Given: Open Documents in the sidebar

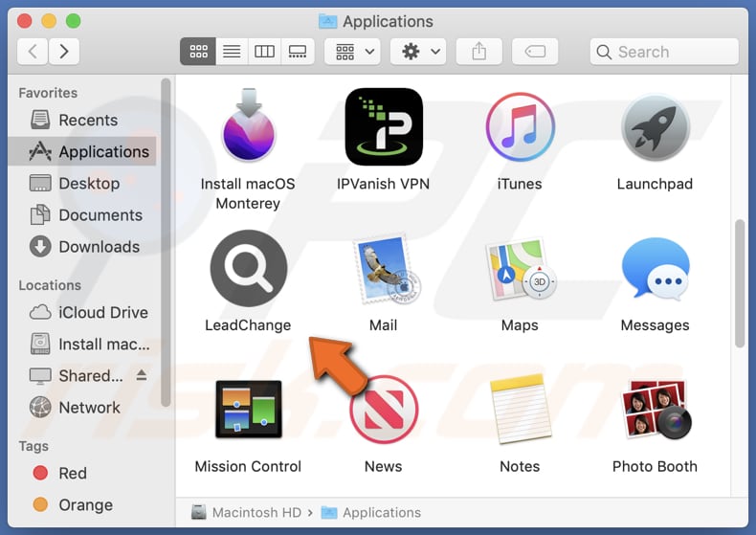Looking at the screenshot, I should [82, 215].
